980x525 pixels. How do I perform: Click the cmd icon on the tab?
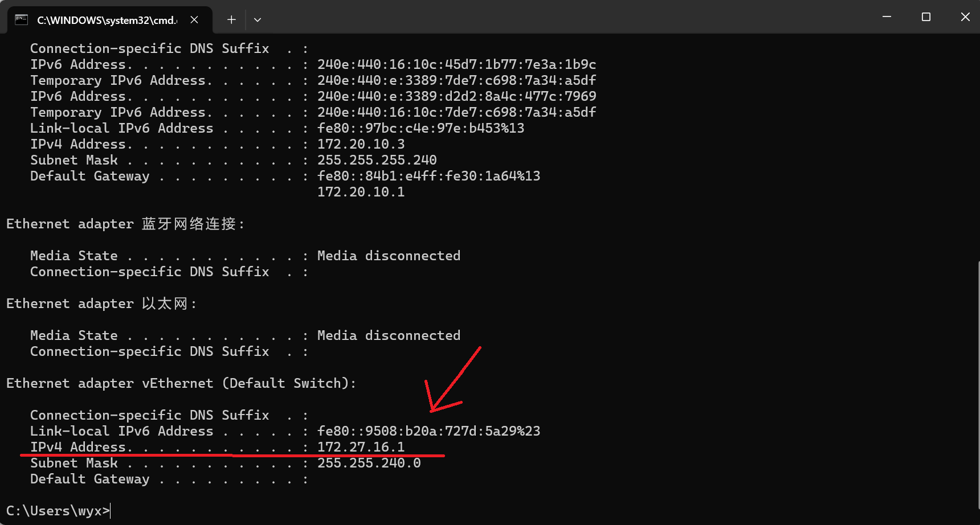(22, 20)
